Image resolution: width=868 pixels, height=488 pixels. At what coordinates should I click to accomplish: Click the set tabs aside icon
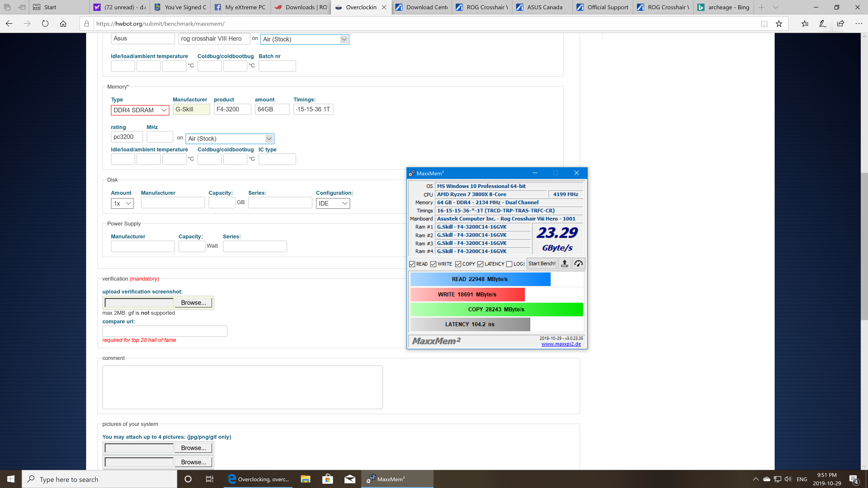pos(22,7)
